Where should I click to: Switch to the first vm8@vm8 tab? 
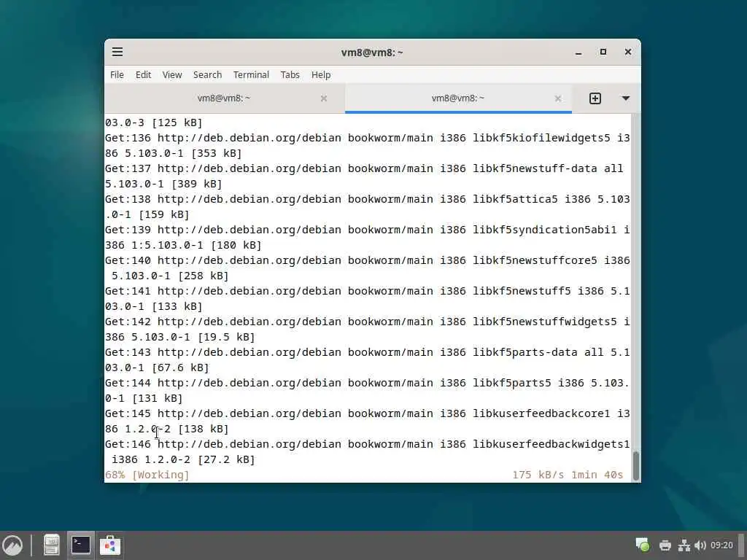(224, 98)
